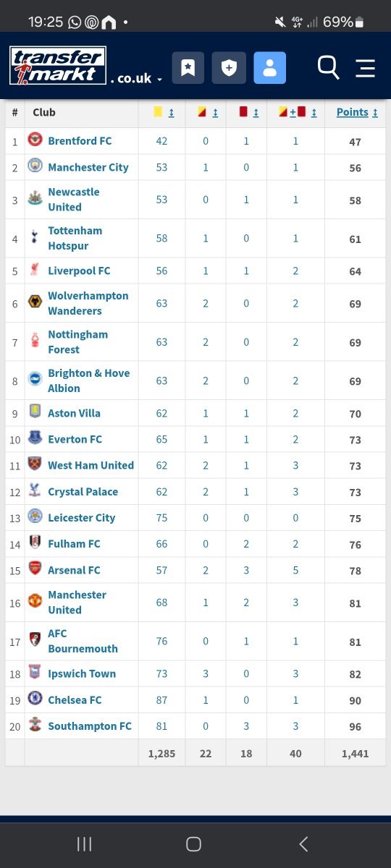Tap the Chelsea FC club crest
The image size is (391, 868).
35,699
